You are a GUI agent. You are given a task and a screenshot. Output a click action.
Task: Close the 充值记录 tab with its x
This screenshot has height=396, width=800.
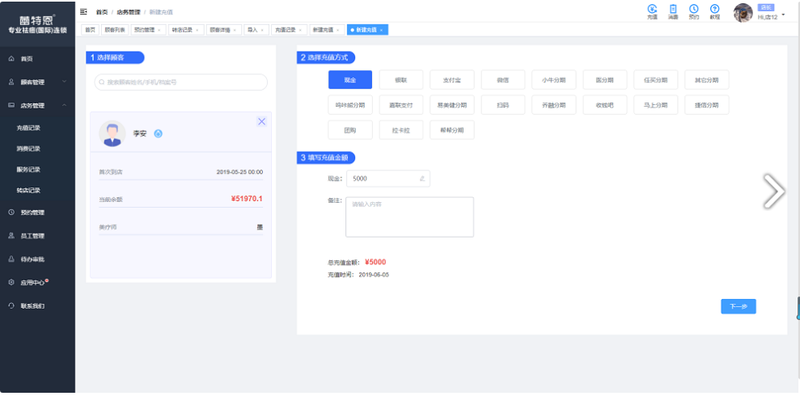pos(301,30)
